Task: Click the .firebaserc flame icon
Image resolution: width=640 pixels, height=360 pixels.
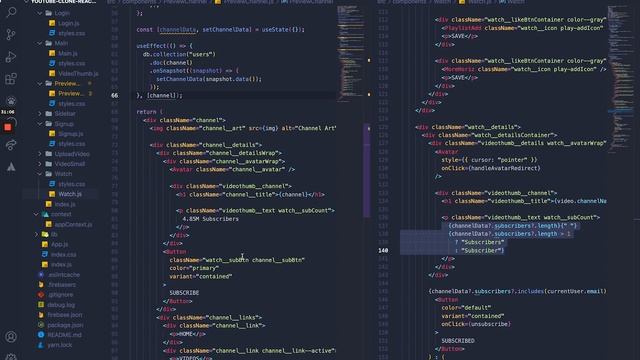Action: pos(41,284)
